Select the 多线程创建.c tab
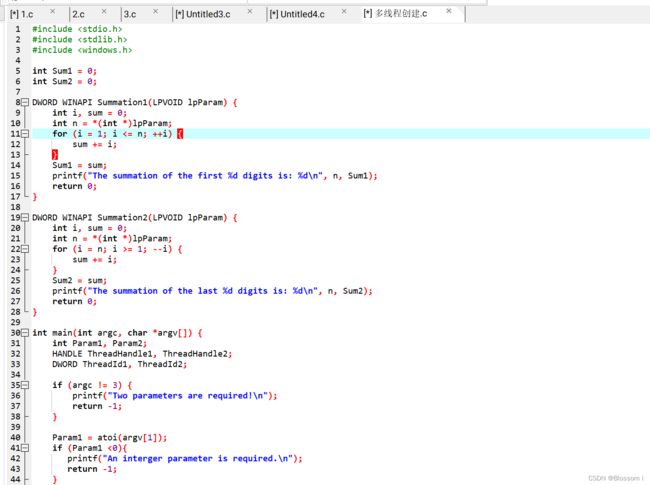650x485 pixels. tap(395, 14)
